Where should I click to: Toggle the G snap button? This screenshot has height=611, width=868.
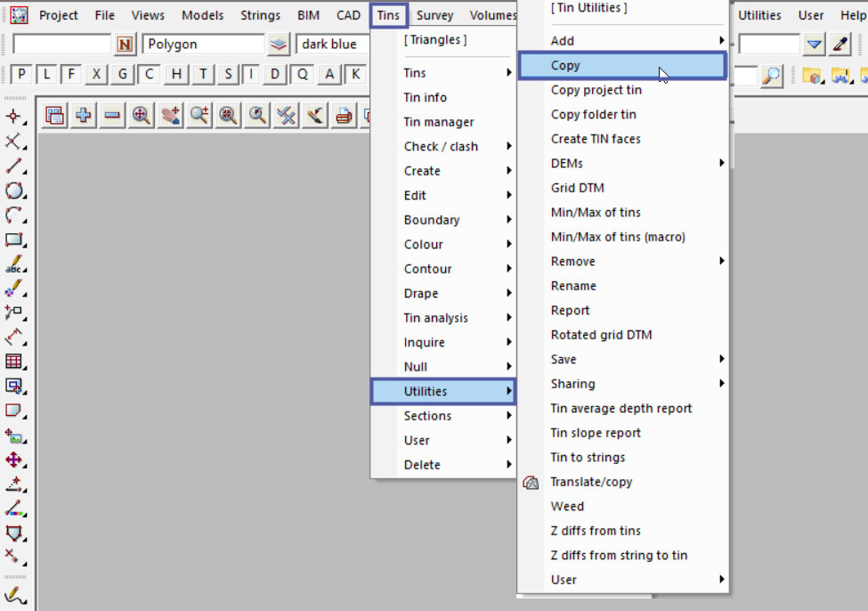[x=123, y=74]
